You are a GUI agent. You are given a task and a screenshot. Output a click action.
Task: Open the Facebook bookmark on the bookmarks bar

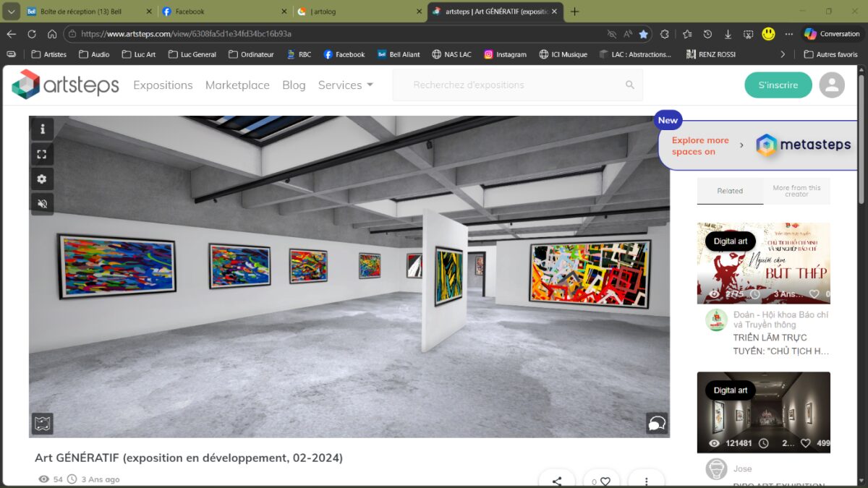(344, 53)
